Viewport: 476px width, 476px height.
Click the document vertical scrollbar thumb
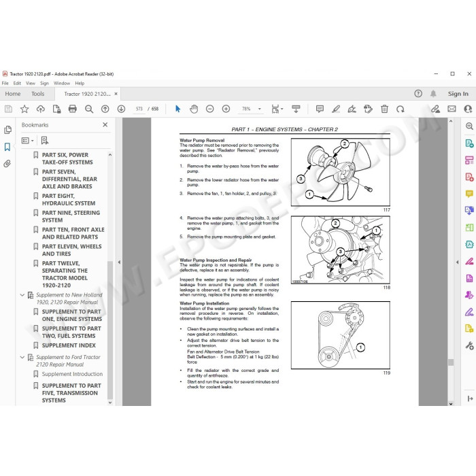(x=451, y=362)
